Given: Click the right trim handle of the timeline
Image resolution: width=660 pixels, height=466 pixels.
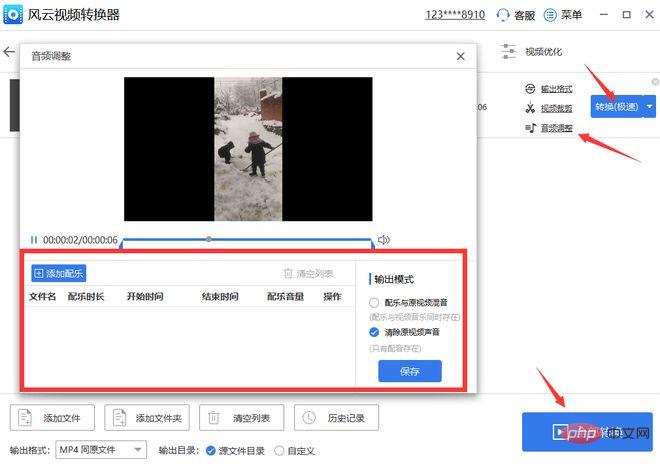Looking at the screenshot, I should coord(372,244).
